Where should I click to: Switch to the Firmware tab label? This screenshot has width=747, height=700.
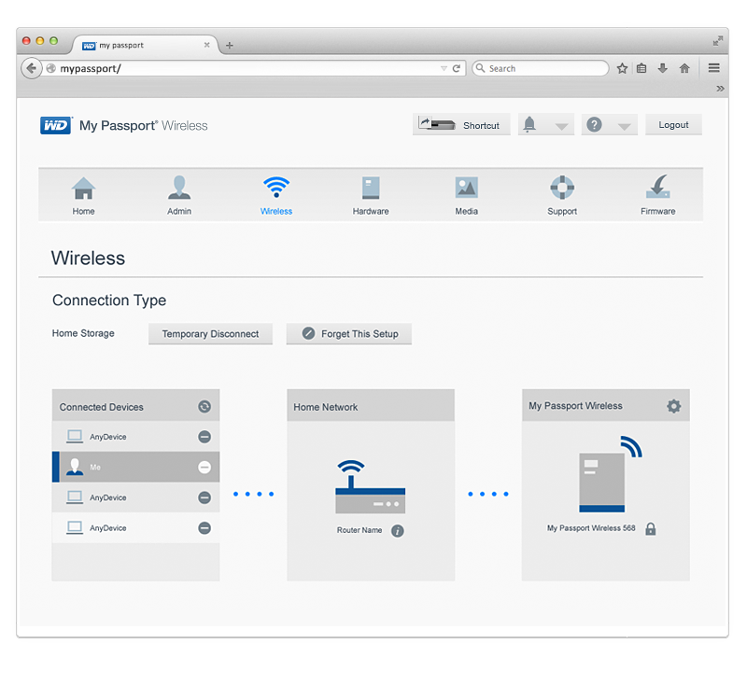(658, 212)
